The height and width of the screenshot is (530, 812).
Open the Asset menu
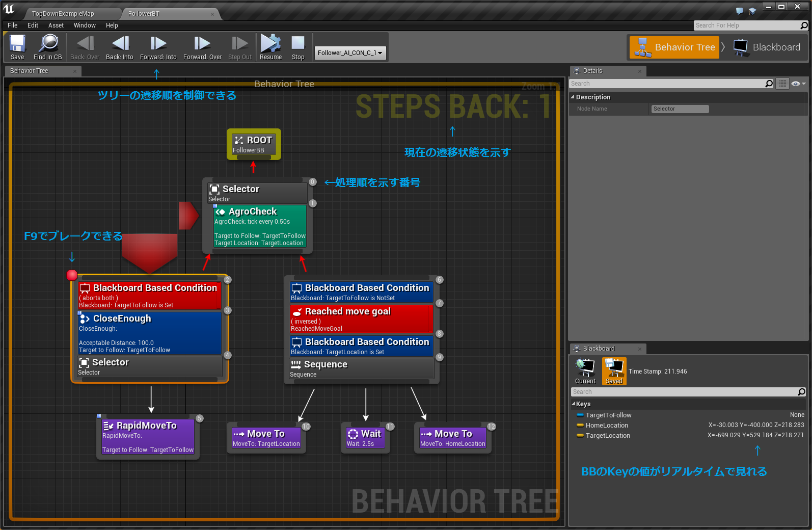tap(56, 25)
